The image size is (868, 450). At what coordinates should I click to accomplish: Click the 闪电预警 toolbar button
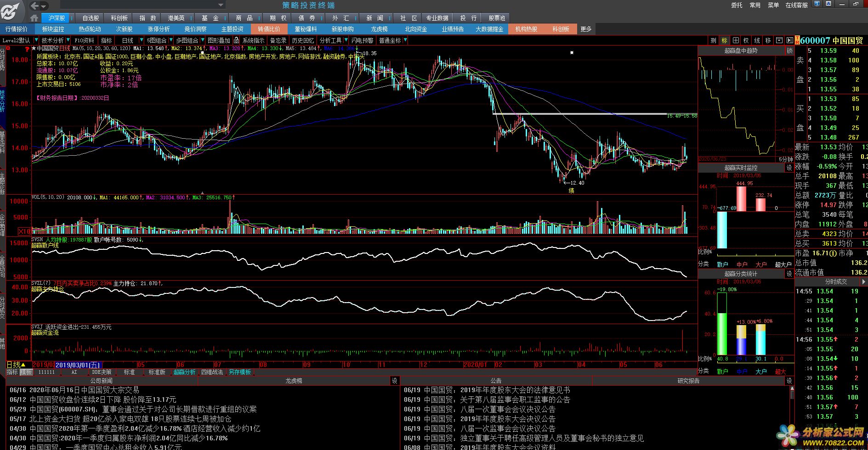[363, 40]
